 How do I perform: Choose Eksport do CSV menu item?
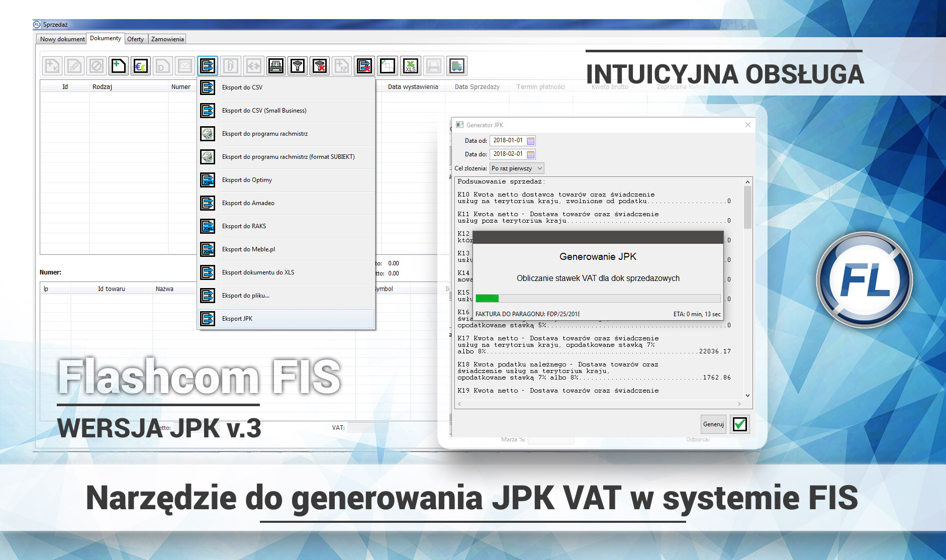tap(286, 87)
